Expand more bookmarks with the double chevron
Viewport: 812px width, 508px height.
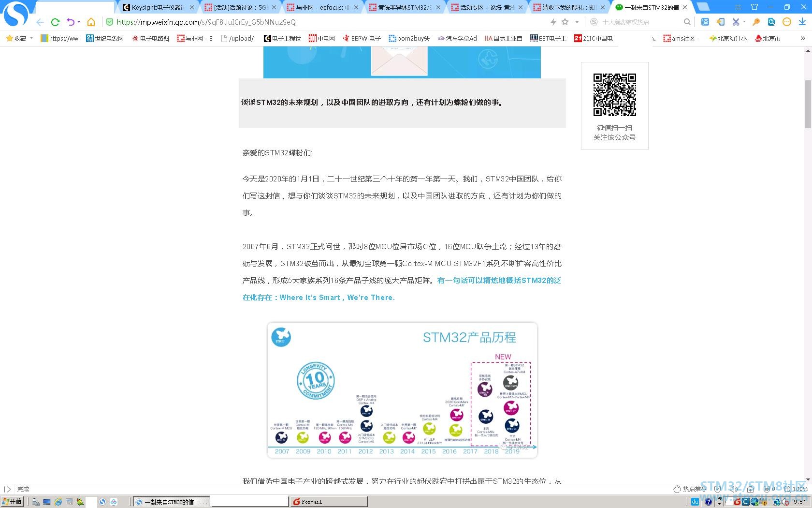pyautogui.click(x=803, y=38)
